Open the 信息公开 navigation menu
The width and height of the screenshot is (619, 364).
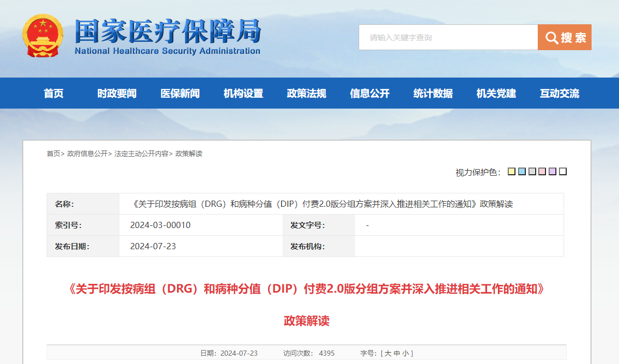tap(370, 94)
